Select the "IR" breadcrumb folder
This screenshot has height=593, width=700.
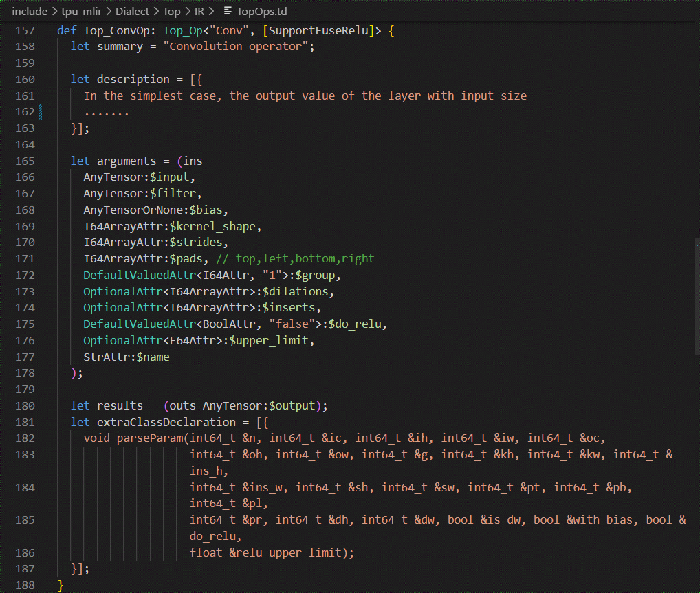coord(199,12)
